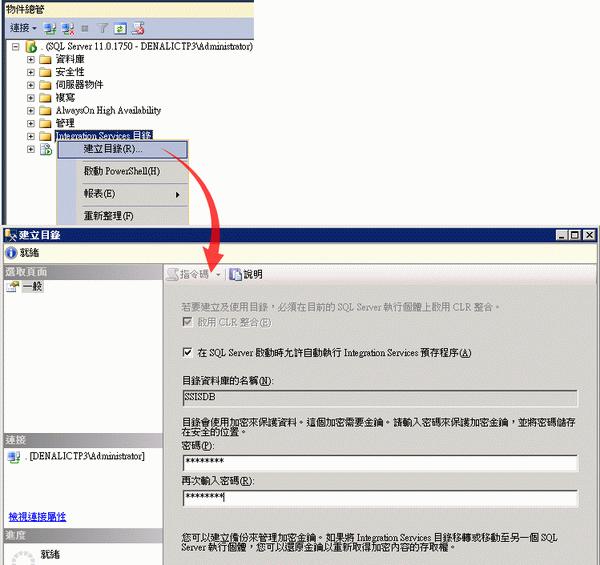
Task: Select the 一般 page in 選取頁面
Action: tap(32, 286)
